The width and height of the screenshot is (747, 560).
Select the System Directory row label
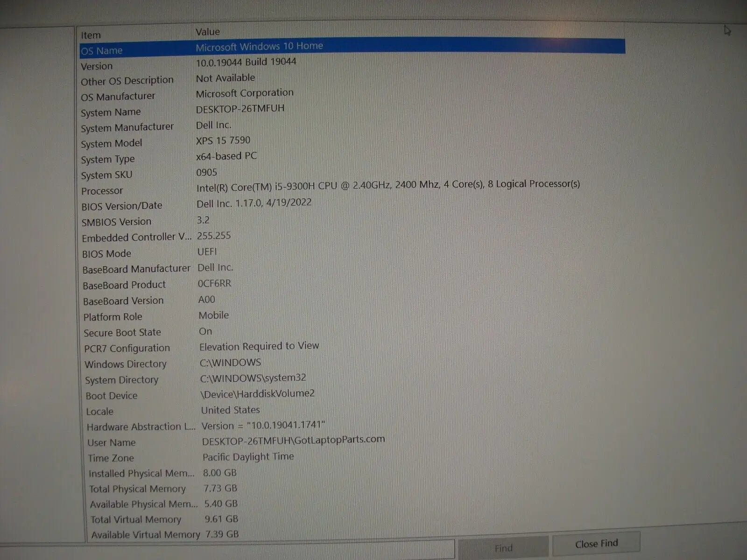click(x=122, y=380)
